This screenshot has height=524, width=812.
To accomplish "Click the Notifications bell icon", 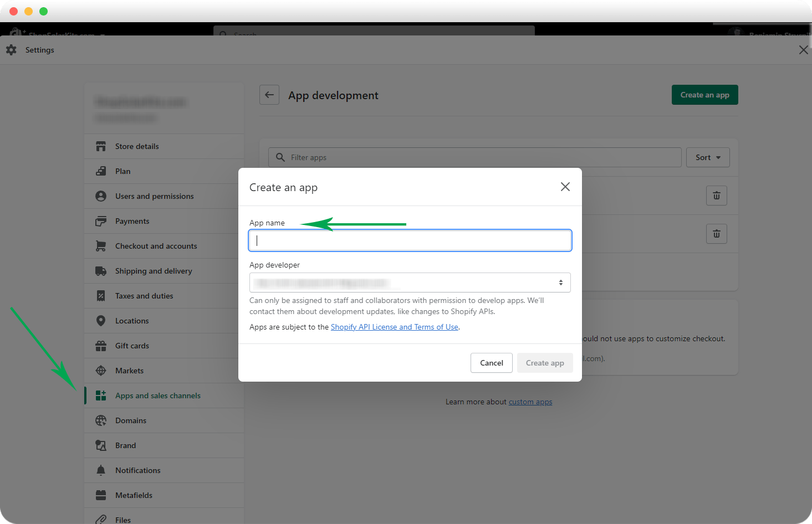I will 101,470.
